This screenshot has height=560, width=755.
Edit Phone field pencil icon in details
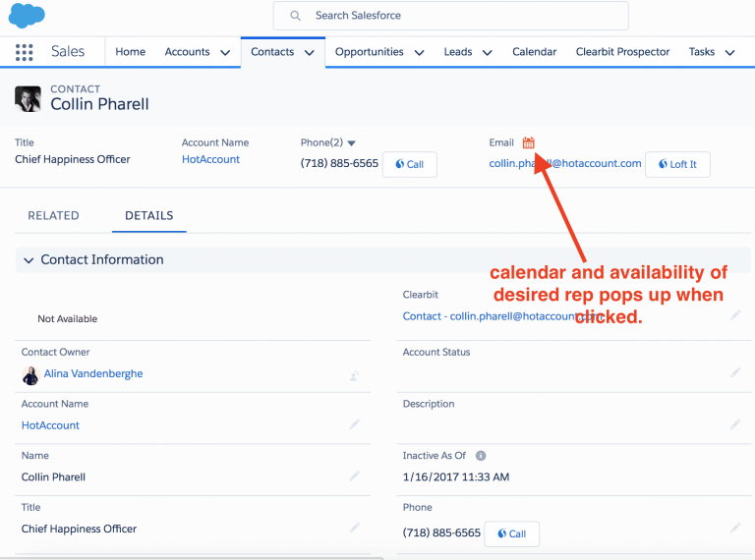point(735,528)
